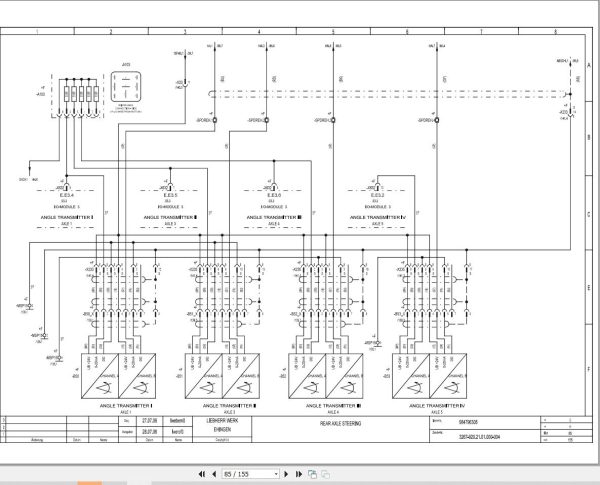The height and width of the screenshot is (485, 600).
Task: Click the greyed-out page view icon
Action: (326, 474)
